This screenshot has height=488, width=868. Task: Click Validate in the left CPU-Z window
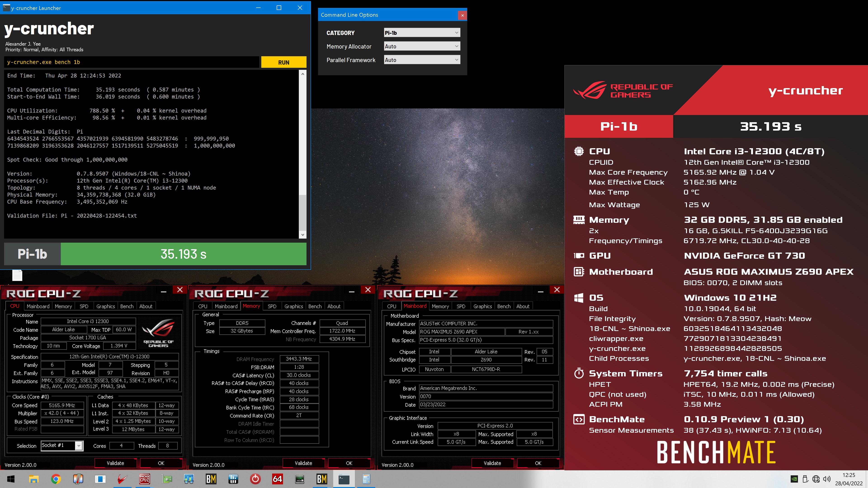(115, 463)
